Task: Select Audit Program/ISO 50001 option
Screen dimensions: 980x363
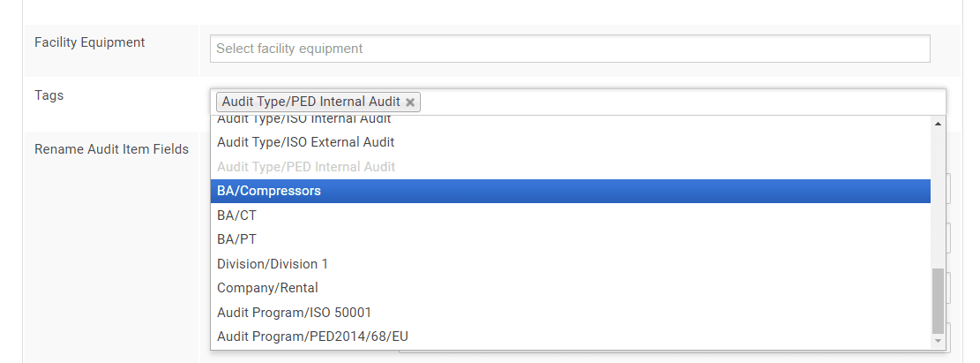Action: pos(294,313)
